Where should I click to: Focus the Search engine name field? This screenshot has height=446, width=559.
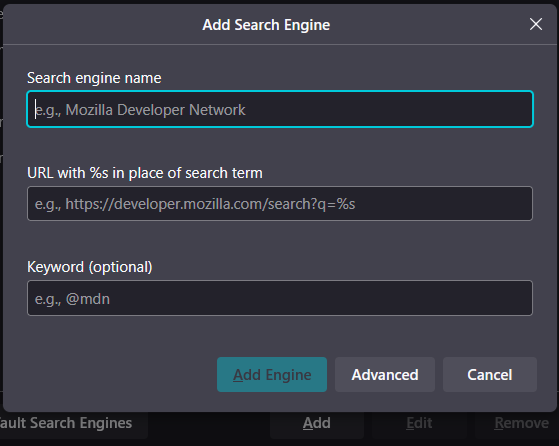tap(280, 109)
